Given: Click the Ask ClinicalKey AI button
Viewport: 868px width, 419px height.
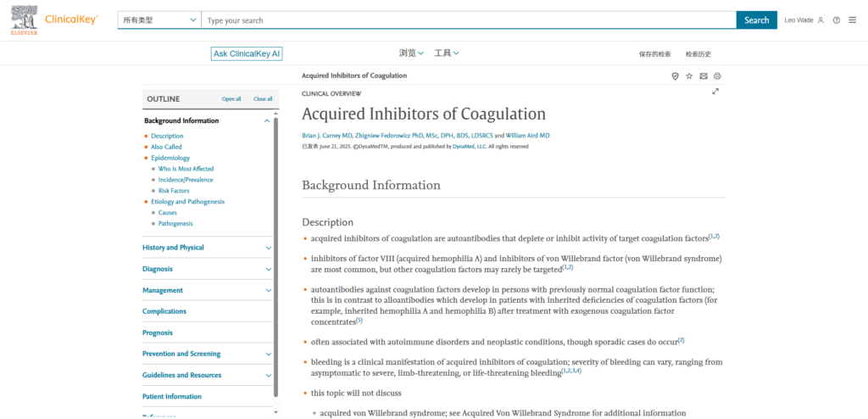Looking at the screenshot, I should 246,53.
